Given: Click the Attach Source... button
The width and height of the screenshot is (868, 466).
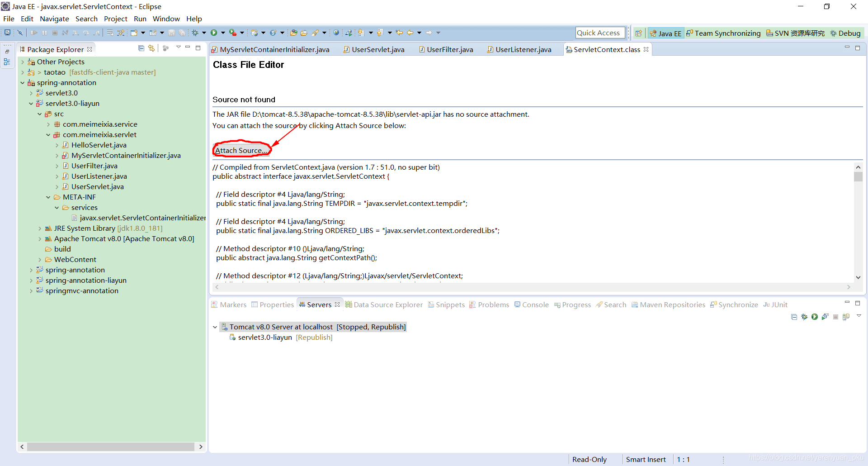Looking at the screenshot, I should pyautogui.click(x=241, y=150).
